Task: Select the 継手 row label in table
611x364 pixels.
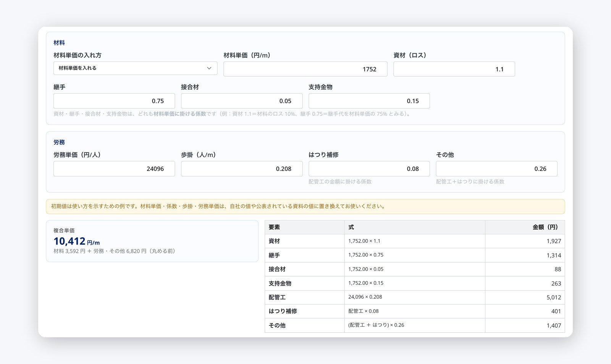Action: (304, 255)
